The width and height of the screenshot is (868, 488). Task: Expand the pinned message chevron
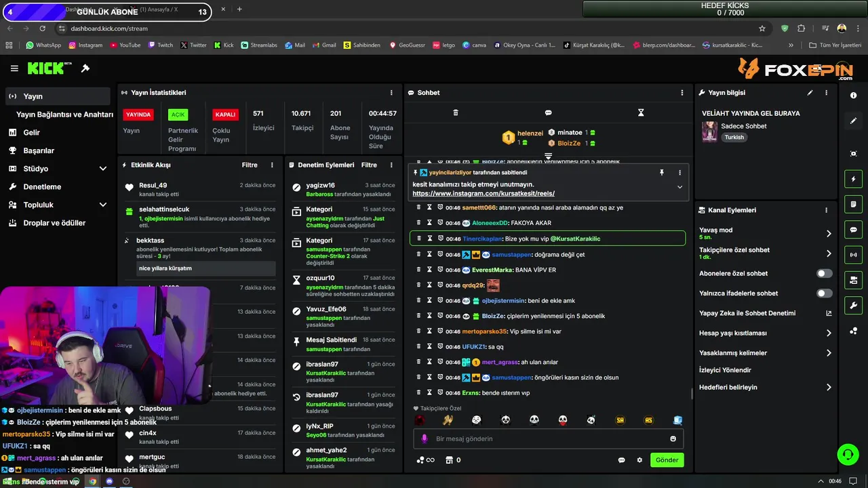click(x=679, y=187)
